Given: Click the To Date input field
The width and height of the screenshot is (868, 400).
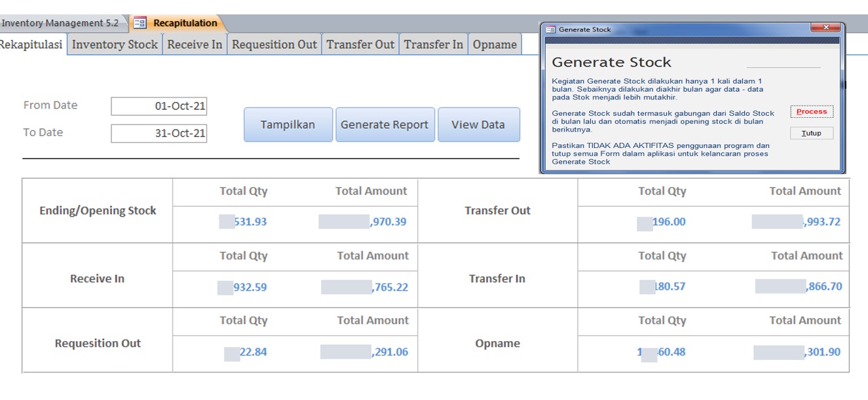Looking at the screenshot, I should point(159,134).
